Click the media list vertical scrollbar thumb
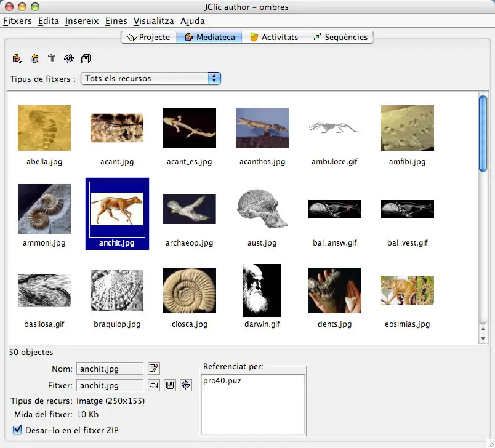495x448 pixels. pyautogui.click(x=483, y=134)
